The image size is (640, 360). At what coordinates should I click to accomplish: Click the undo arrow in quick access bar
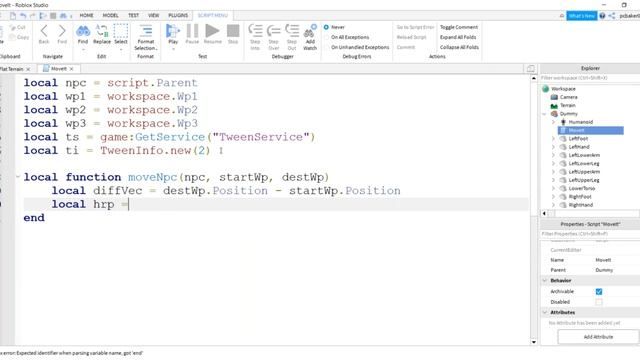click(23, 16)
